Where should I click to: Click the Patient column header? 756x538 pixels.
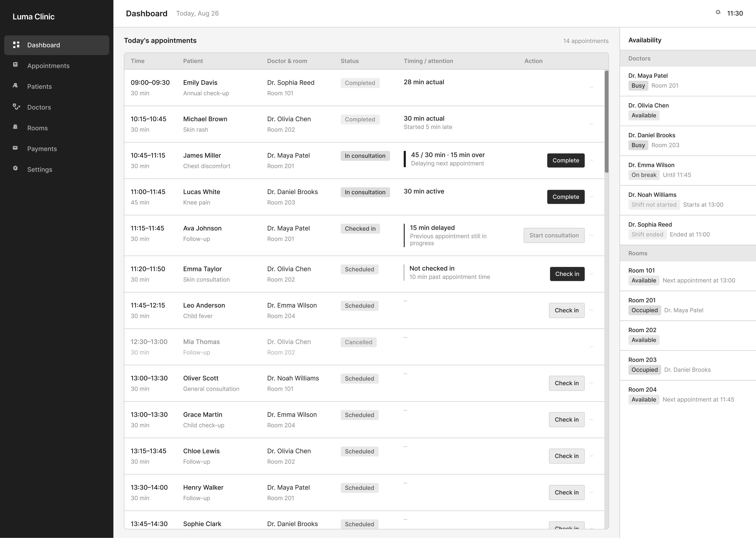point(193,61)
